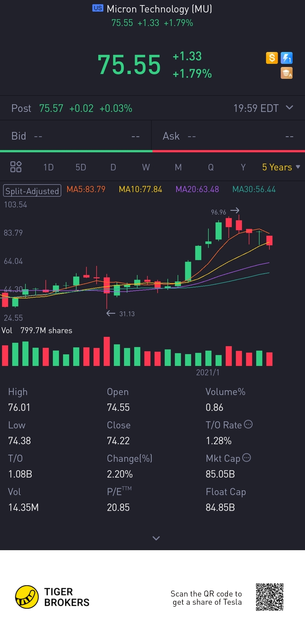Tap the orange stacked coins badge icon
This screenshot has height=644, width=305.
tap(287, 73)
